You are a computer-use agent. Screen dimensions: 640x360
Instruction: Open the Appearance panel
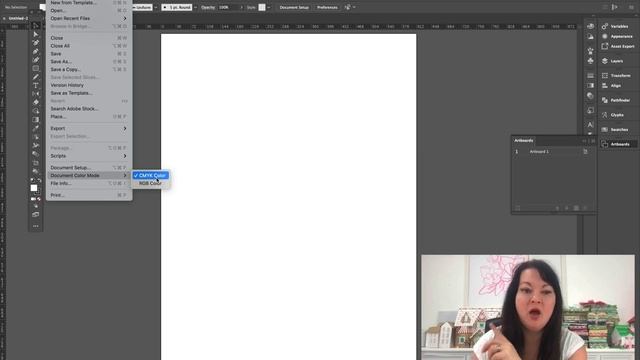619,36
